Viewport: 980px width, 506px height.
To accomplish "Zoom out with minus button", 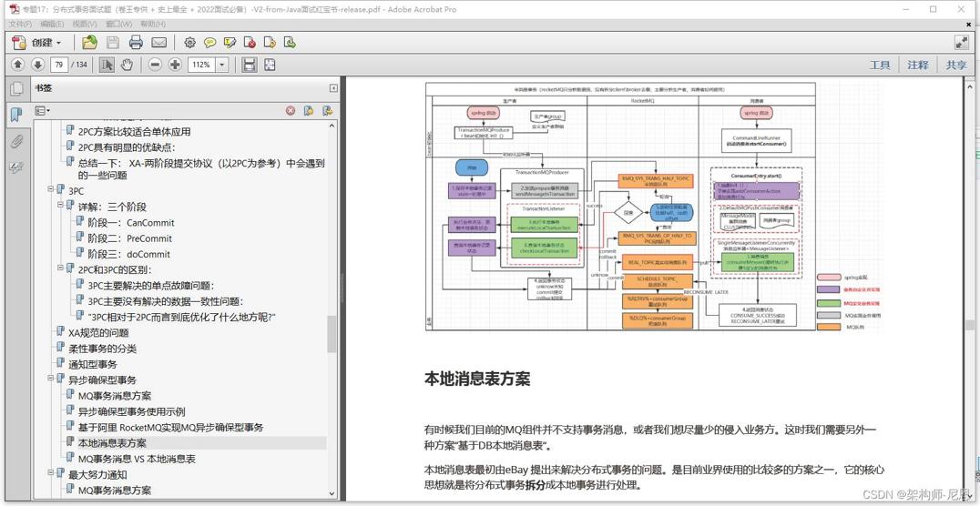I will pyautogui.click(x=156, y=65).
